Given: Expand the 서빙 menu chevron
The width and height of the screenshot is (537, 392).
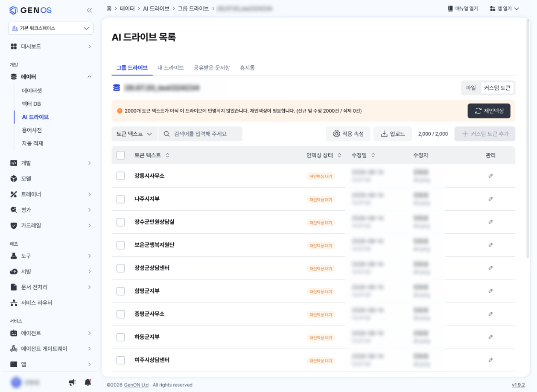Looking at the screenshot, I should click(x=89, y=271).
